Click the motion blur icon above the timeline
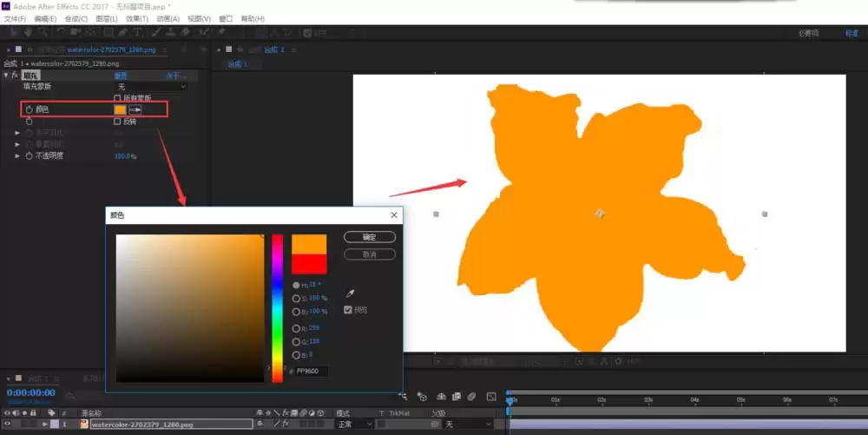Screen dimensions: 868x435 471,396
